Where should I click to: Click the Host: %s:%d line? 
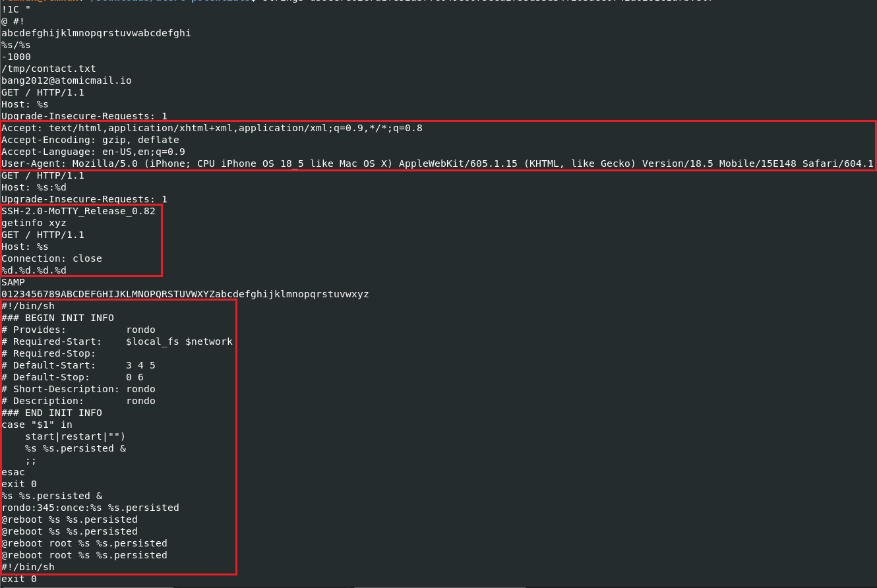point(34,187)
